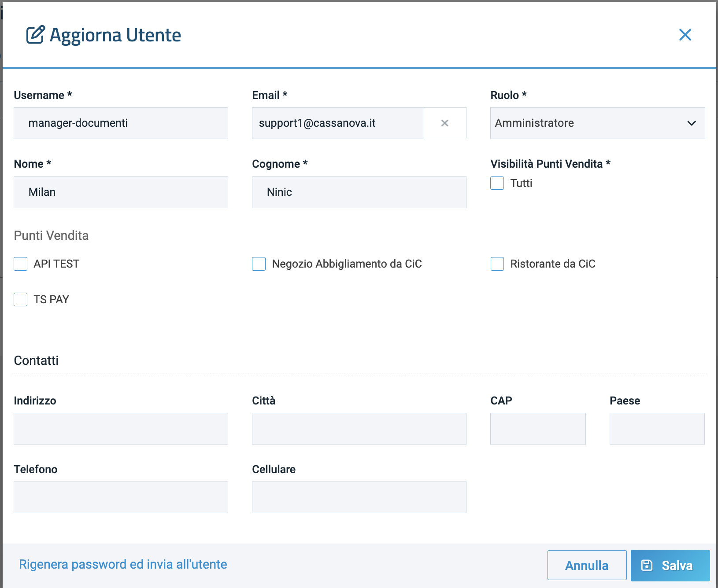
Task: Focus the Email input field
Action: point(337,123)
